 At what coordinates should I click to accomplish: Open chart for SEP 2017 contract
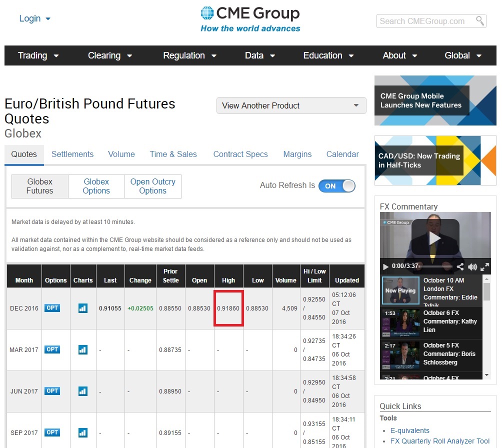click(83, 432)
